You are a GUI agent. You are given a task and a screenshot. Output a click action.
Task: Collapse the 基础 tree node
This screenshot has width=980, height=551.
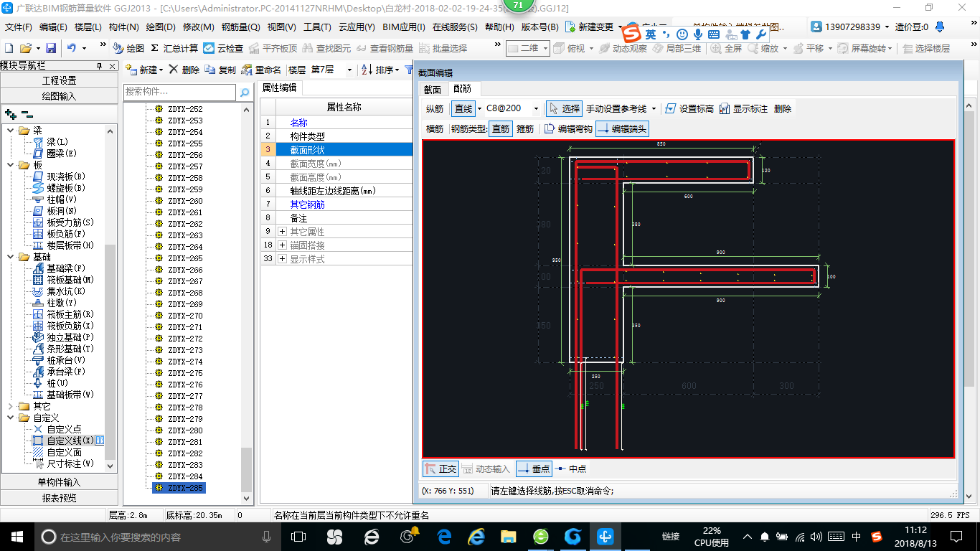11,257
